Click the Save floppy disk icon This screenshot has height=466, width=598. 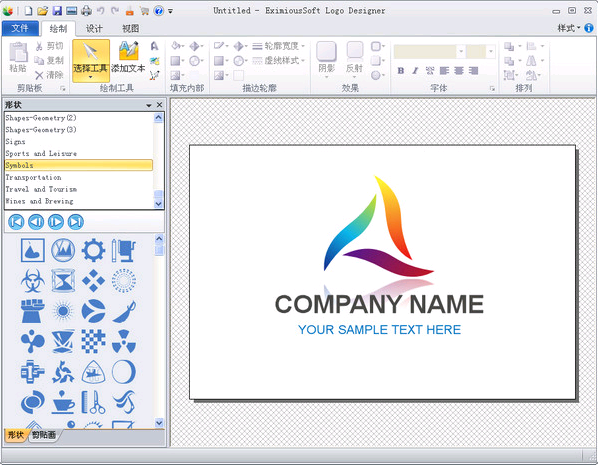pos(57,11)
